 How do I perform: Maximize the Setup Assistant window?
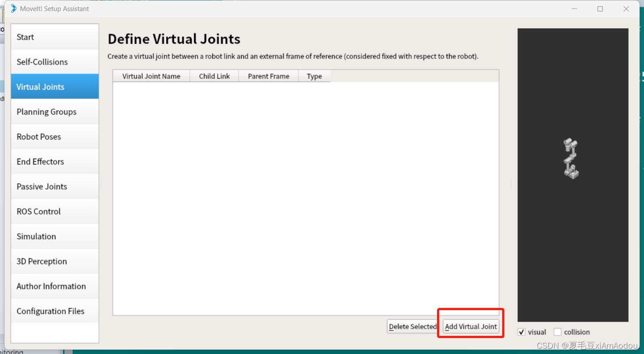pos(600,9)
